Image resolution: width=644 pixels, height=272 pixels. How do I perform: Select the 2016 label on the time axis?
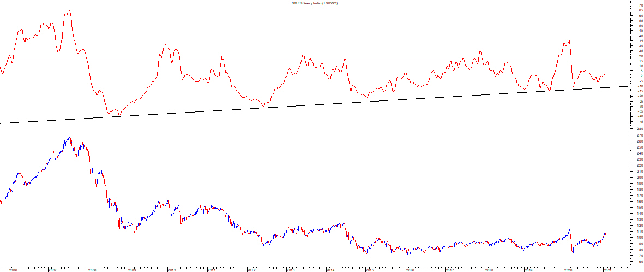coord(410,270)
